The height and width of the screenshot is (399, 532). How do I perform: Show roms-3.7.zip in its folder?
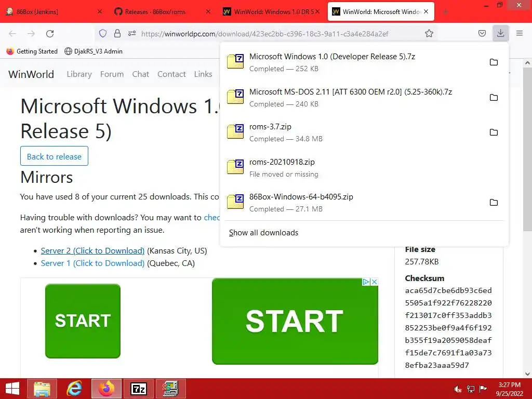point(494,132)
